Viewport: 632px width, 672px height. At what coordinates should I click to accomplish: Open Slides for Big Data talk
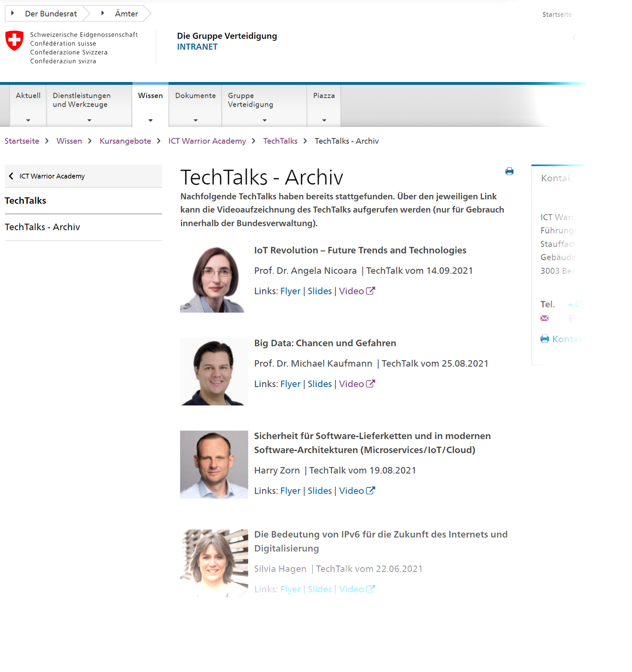[x=319, y=384]
